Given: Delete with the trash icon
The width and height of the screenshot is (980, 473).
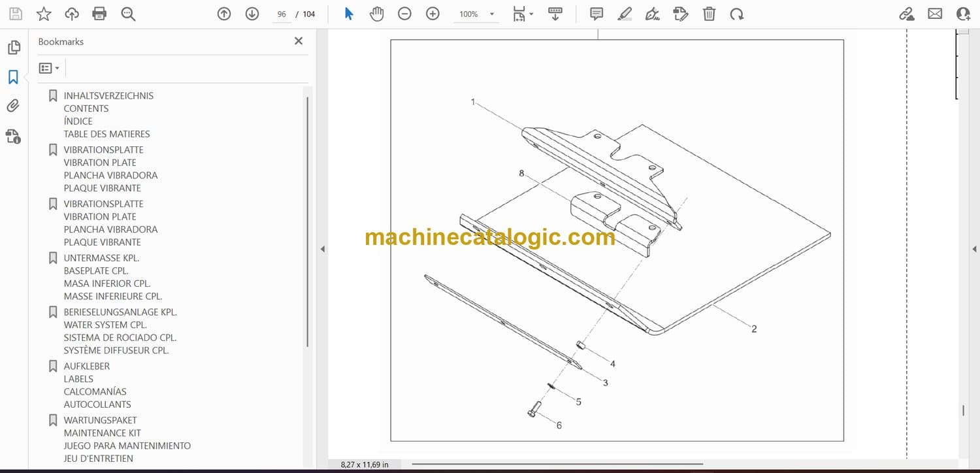Looking at the screenshot, I should (x=709, y=14).
